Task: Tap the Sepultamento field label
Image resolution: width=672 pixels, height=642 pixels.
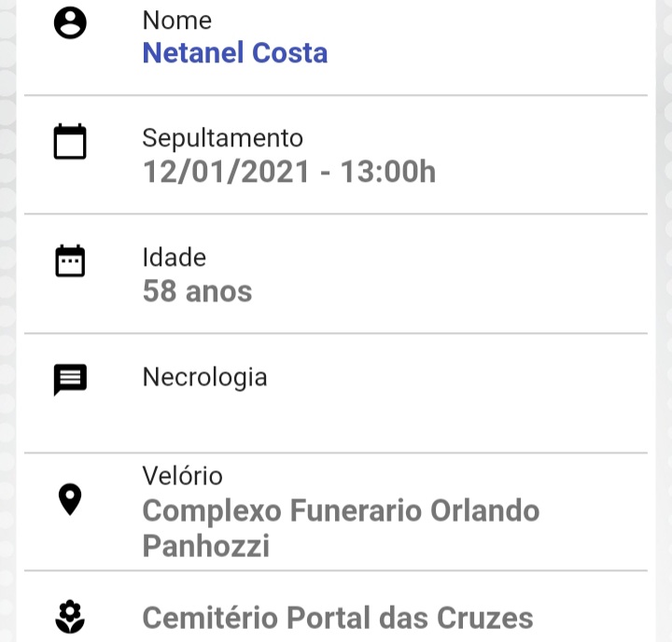Action: 222,138
